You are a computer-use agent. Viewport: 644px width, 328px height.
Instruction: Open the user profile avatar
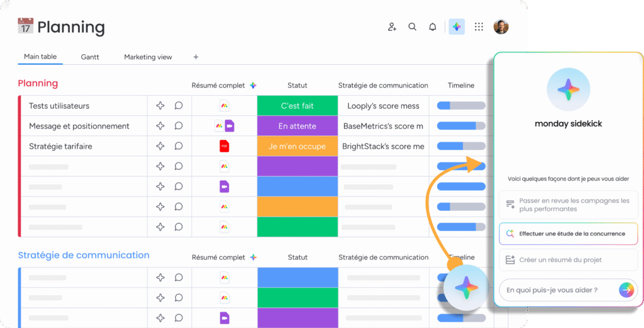[501, 26]
